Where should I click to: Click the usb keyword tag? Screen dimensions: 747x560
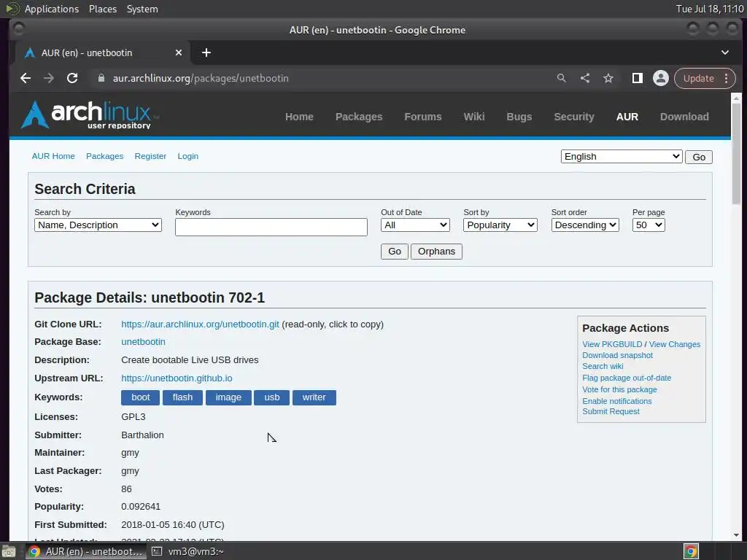coord(271,397)
